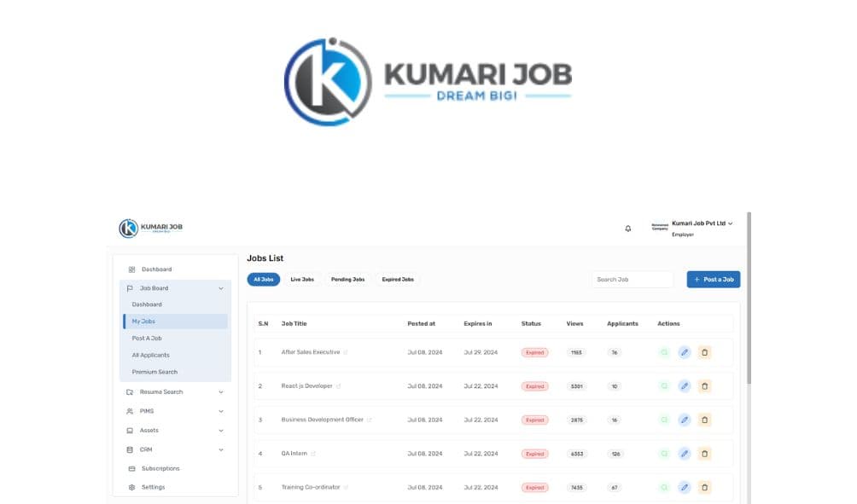The height and width of the screenshot is (504, 857).
Task: Delete the Business Development Officer job
Action: [x=704, y=420]
